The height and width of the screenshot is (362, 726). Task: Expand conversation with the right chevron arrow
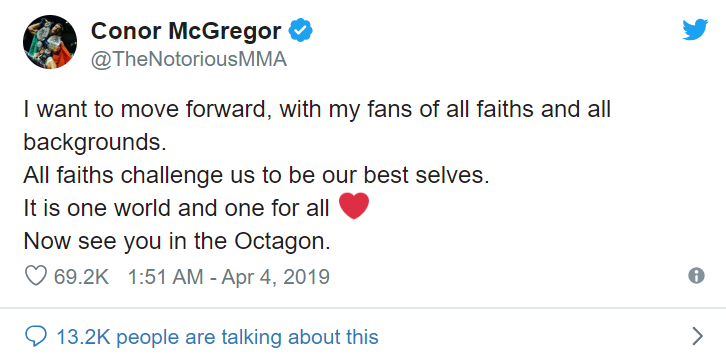click(x=697, y=337)
